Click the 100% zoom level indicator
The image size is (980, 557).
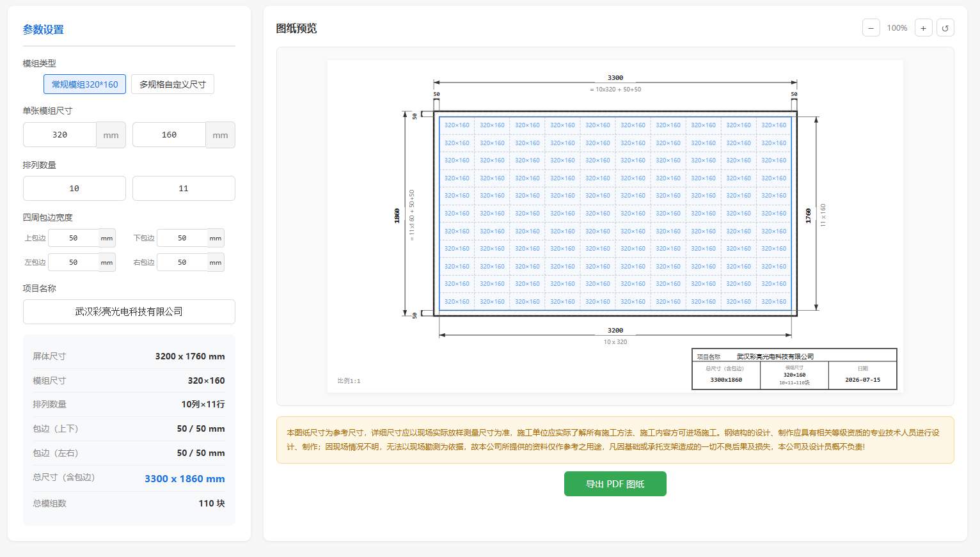897,28
